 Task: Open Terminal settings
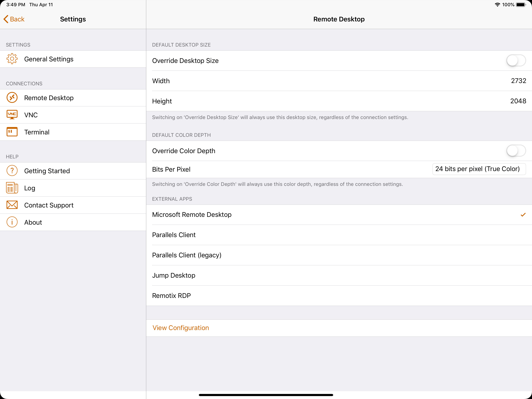point(73,132)
